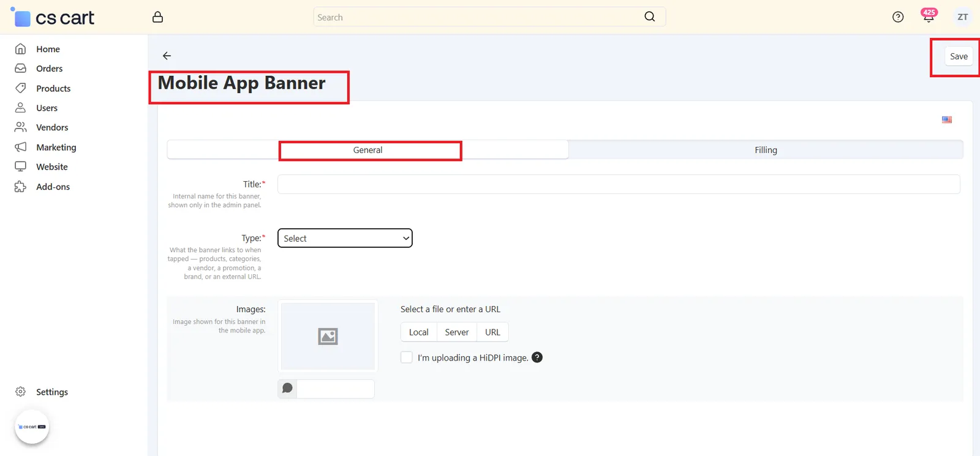Click the search magnifier icon
Screen dimensions: 980x456
650,17
